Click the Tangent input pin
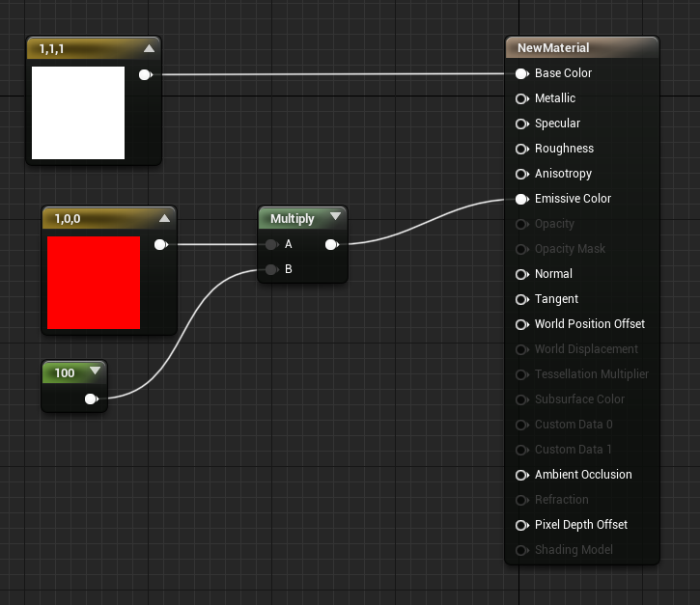Image resolution: width=700 pixels, height=605 pixels. pyautogui.click(x=522, y=299)
